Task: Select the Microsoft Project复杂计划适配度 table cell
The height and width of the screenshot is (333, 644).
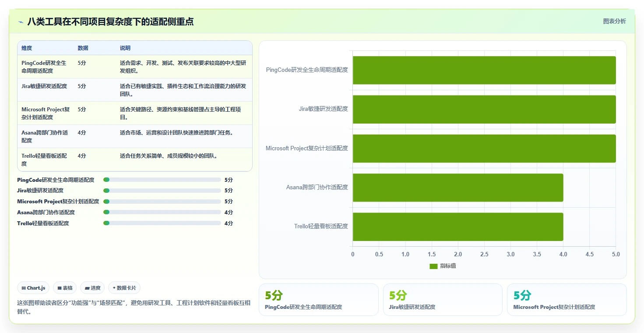Action: point(46,113)
